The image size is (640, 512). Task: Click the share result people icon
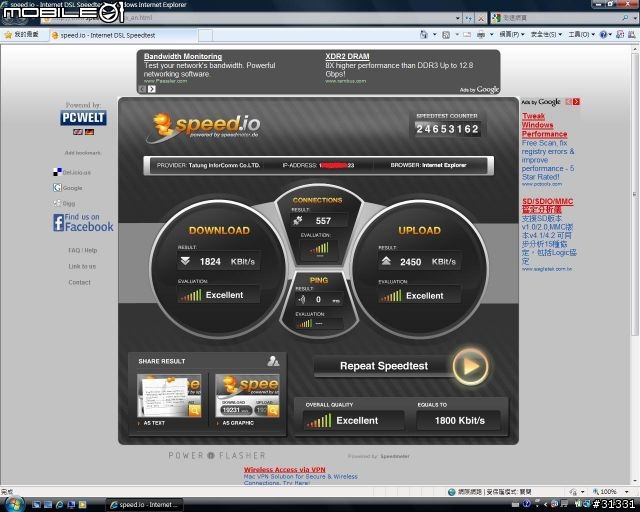273,361
